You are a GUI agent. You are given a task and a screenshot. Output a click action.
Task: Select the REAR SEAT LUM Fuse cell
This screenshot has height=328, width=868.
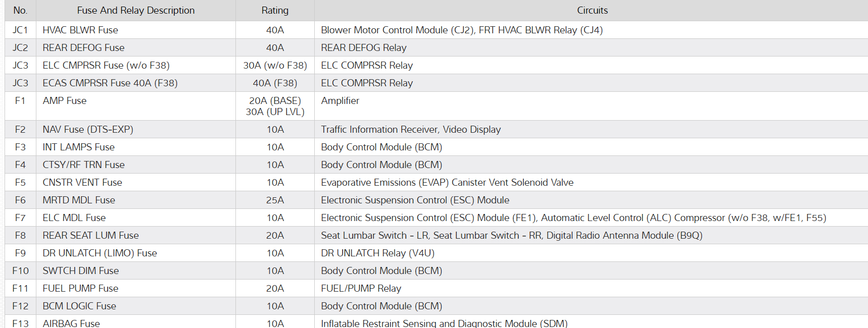pyautogui.click(x=90, y=235)
